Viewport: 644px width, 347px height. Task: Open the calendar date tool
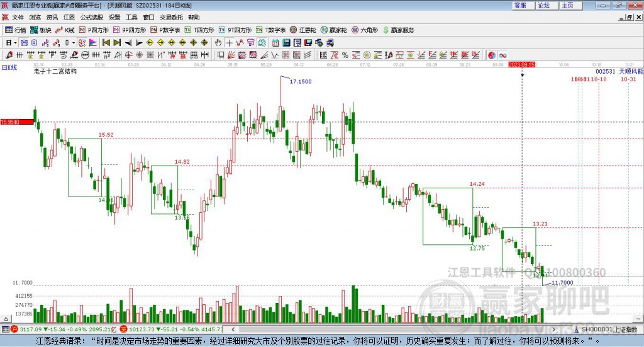[275, 43]
